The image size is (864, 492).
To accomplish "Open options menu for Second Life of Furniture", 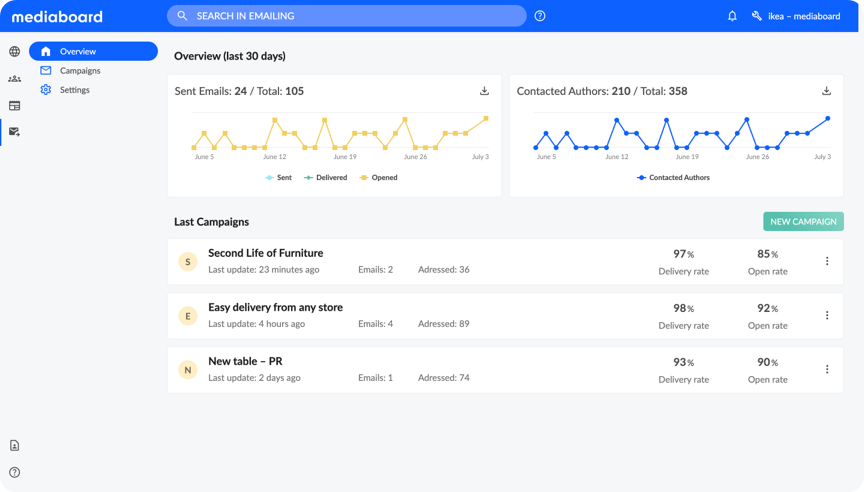I will pos(827,261).
